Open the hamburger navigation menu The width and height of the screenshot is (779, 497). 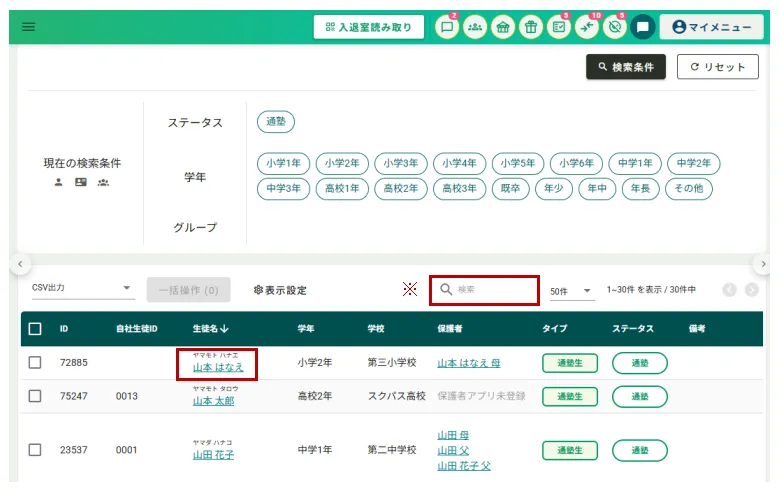pos(28,27)
